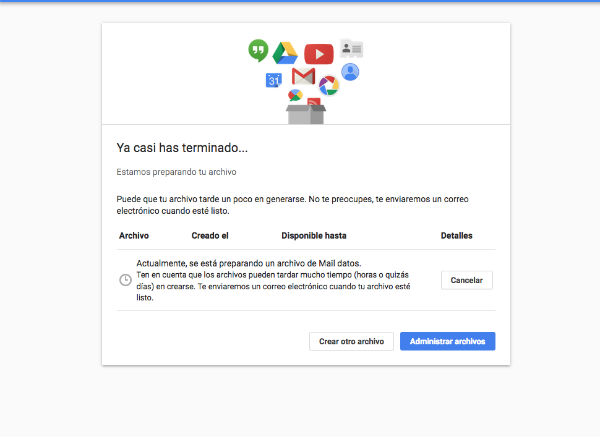Click the heading Ya casi has terminado...

click(182, 148)
